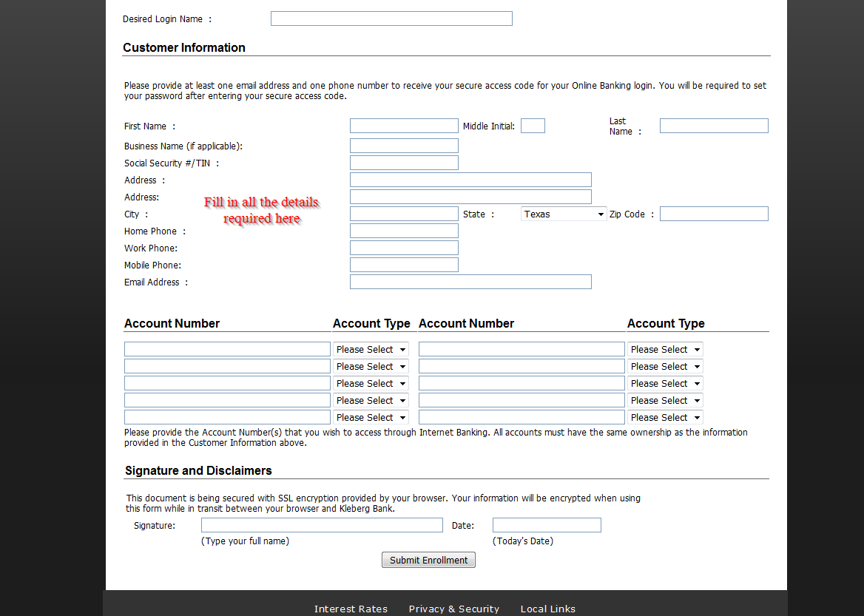Open the State dropdown showing Texas
Viewport: 864px width, 616px height.
[564, 214]
